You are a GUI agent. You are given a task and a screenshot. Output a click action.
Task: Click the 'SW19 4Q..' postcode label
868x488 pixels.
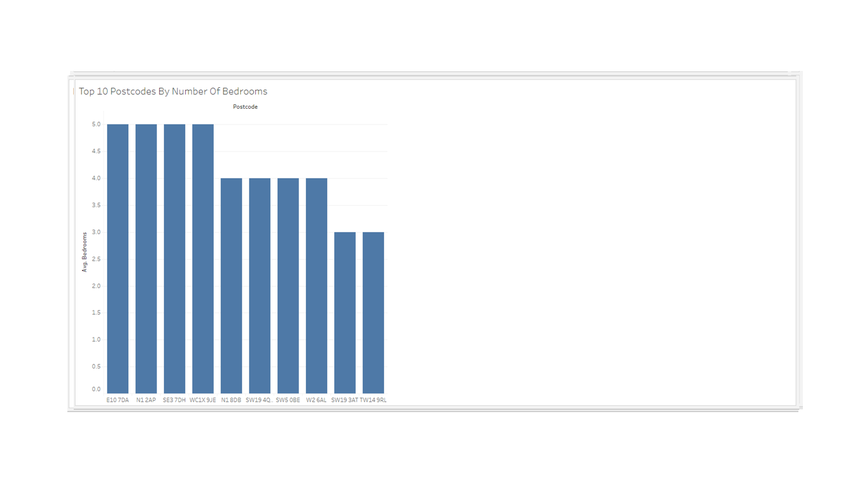point(259,400)
